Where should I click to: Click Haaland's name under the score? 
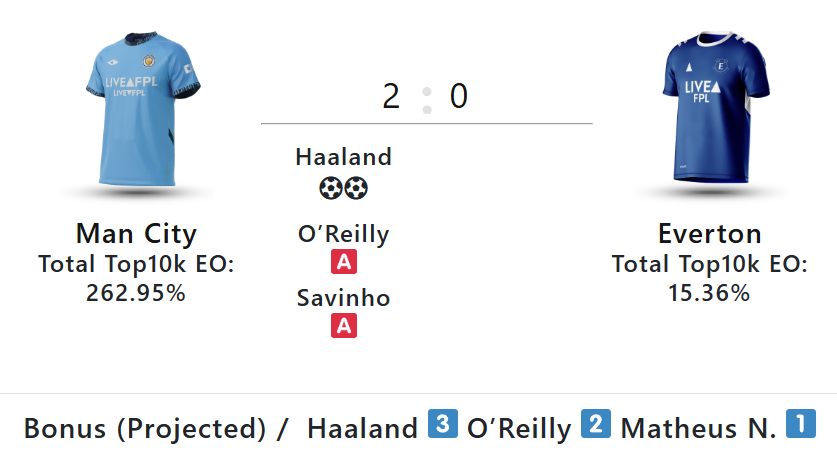[x=344, y=157]
